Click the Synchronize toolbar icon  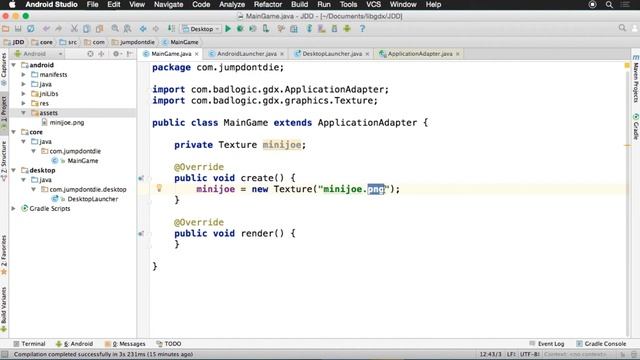pos(31,29)
